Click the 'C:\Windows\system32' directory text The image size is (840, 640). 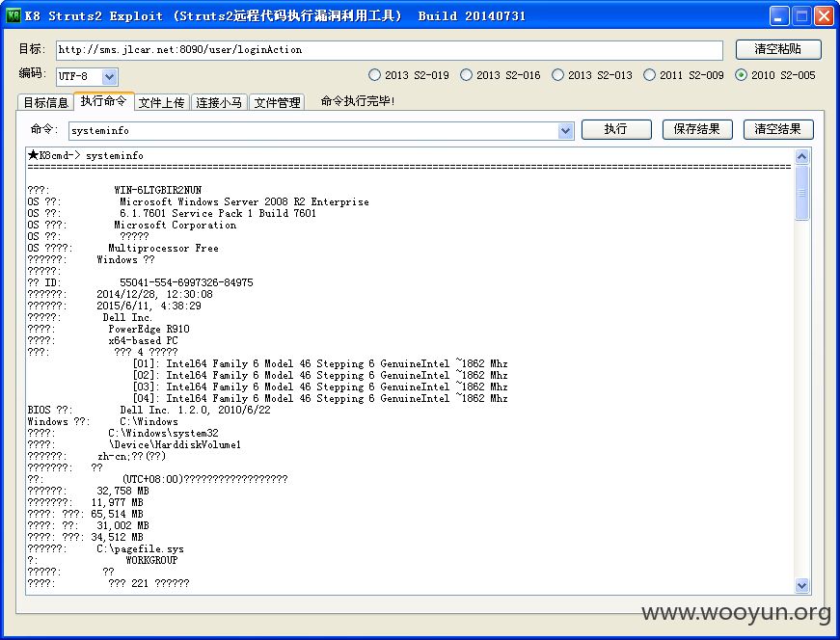pyautogui.click(x=163, y=433)
